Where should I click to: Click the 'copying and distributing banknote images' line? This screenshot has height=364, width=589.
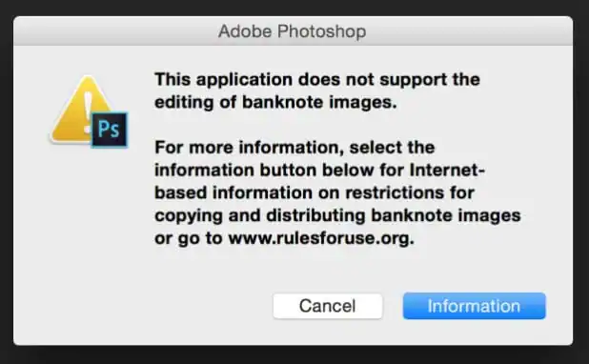coord(337,215)
